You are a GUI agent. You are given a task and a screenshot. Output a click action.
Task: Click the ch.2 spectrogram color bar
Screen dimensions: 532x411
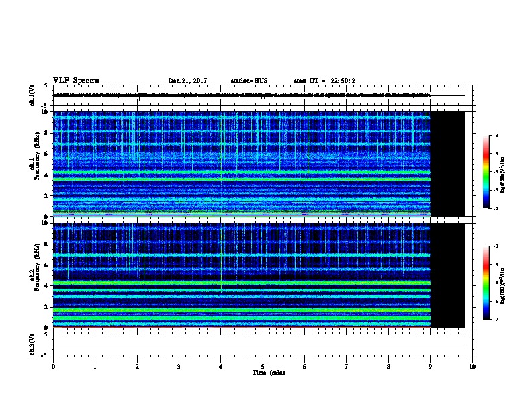pyautogui.click(x=486, y=283)
